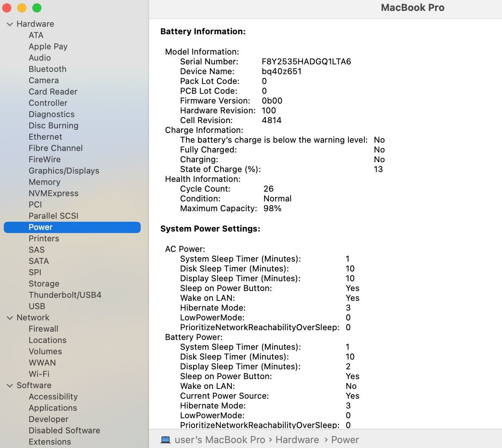Select SATA in the sidebar
502x448 pixels.
[39, 261]
